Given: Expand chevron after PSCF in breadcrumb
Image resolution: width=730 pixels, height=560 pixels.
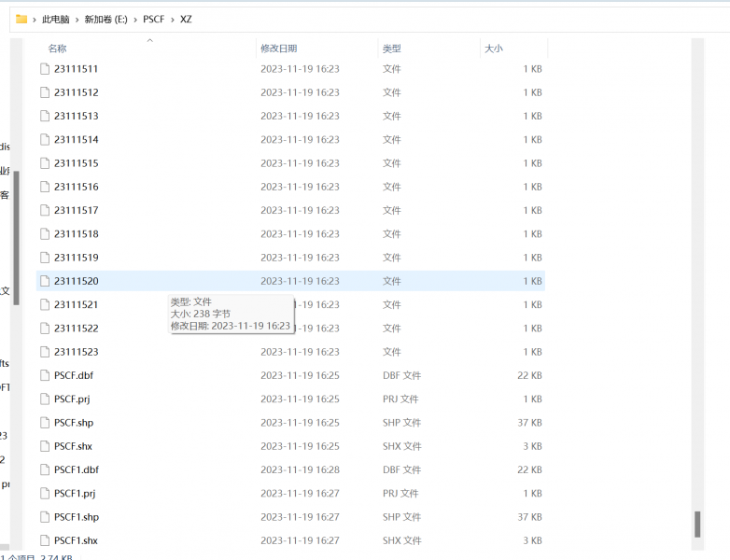Looking at the screenshot, I should tap(173, 20).
